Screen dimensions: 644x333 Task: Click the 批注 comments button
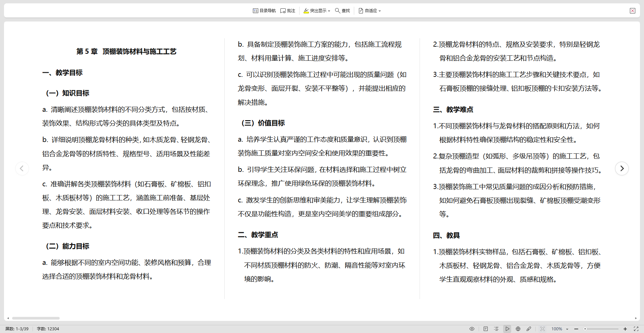point(288,11)
